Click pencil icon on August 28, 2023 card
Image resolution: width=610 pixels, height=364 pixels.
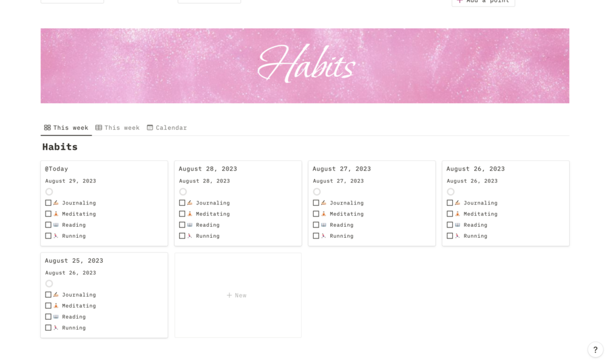click(x=190, y=203)
